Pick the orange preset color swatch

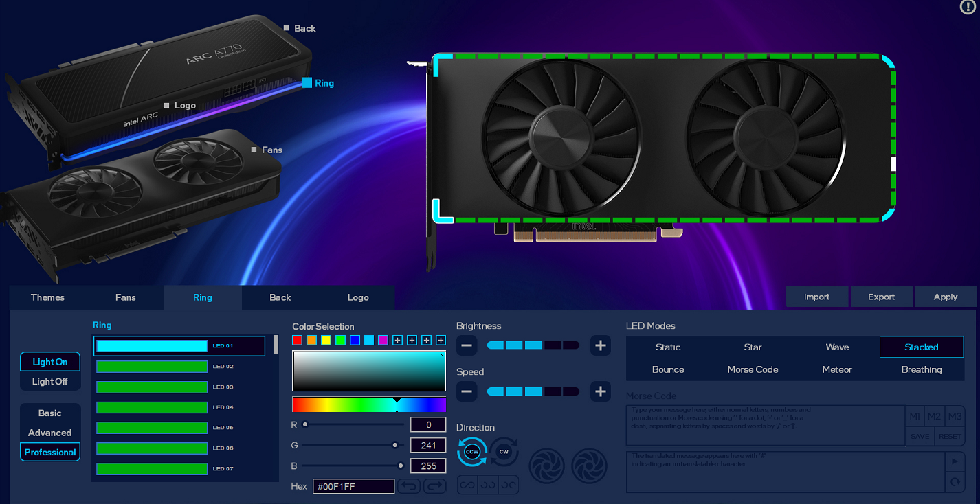(x=311, y=340)
